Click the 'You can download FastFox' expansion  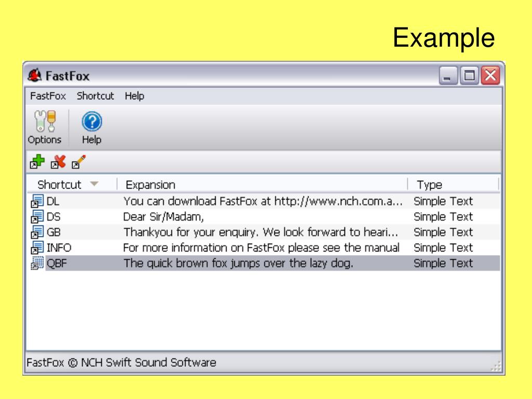tap(263, 201)
